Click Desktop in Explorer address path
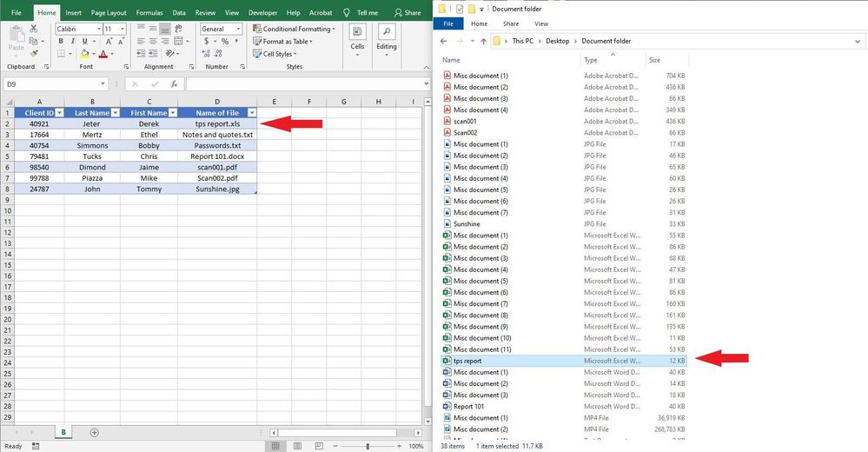This screenshot has height=452, width=868. pos(558,41)
